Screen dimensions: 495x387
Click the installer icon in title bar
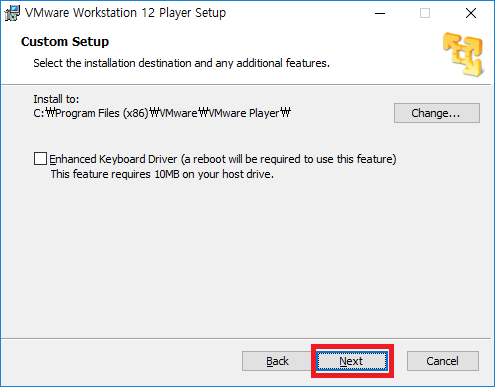point(12,13)
